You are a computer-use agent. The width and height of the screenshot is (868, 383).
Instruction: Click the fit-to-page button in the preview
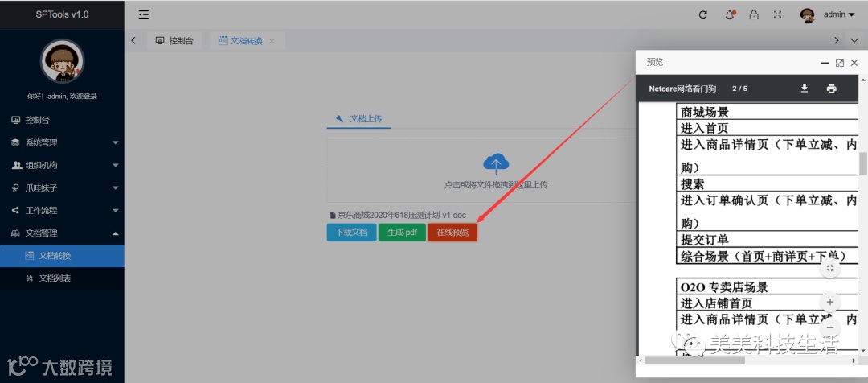click(x=829, y=268)
